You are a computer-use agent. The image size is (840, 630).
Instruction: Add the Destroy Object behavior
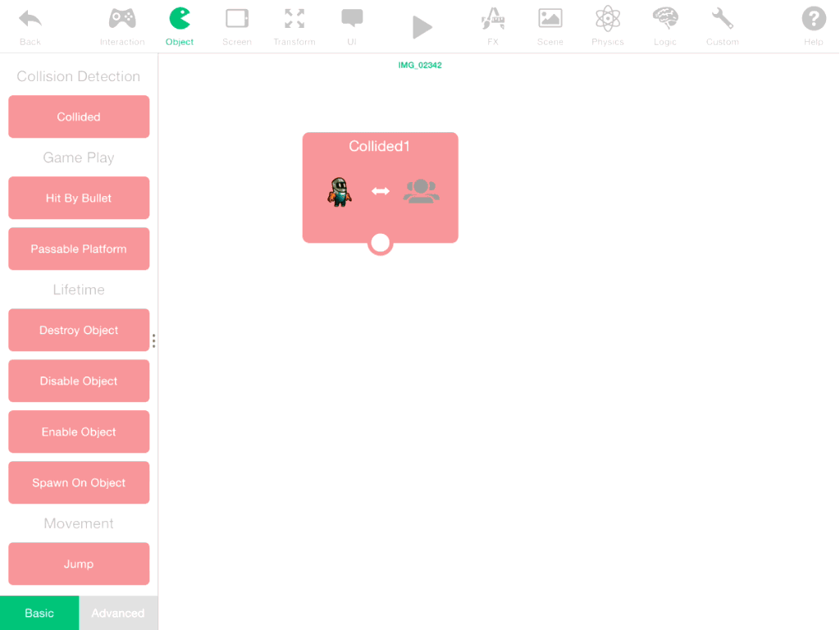tap(79, 331)
